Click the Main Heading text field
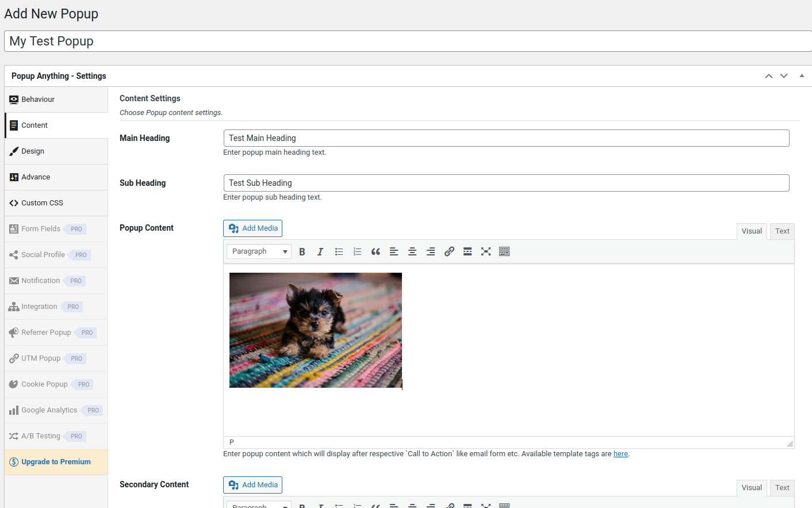812x508 pixels. (506, 138)
